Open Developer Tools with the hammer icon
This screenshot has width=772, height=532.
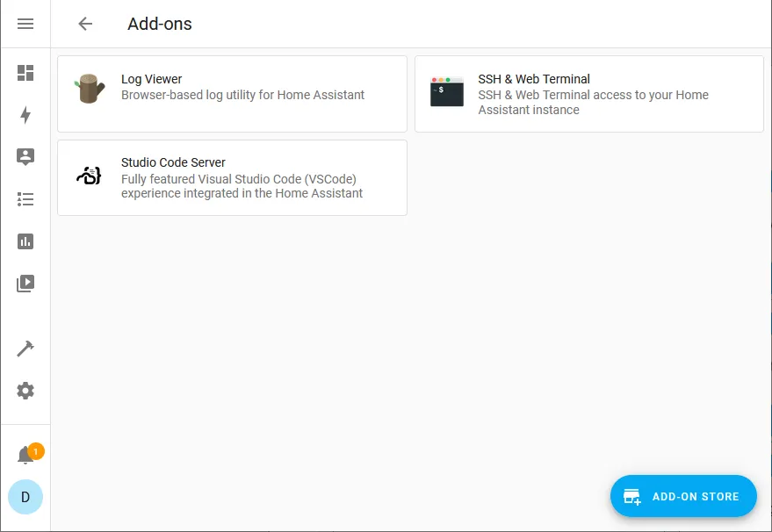25,348
